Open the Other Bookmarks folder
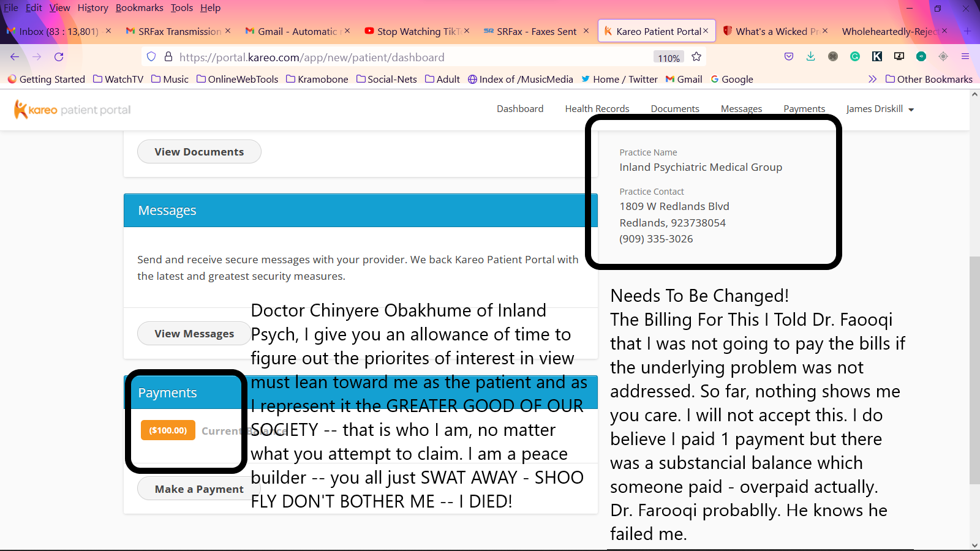The width and height of the screenshot is (980, 551). coord(929,79)
